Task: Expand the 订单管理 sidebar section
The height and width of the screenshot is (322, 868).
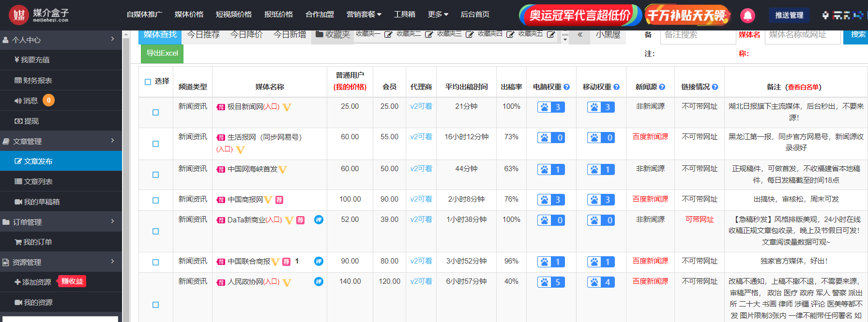Action: click(61, 222)
